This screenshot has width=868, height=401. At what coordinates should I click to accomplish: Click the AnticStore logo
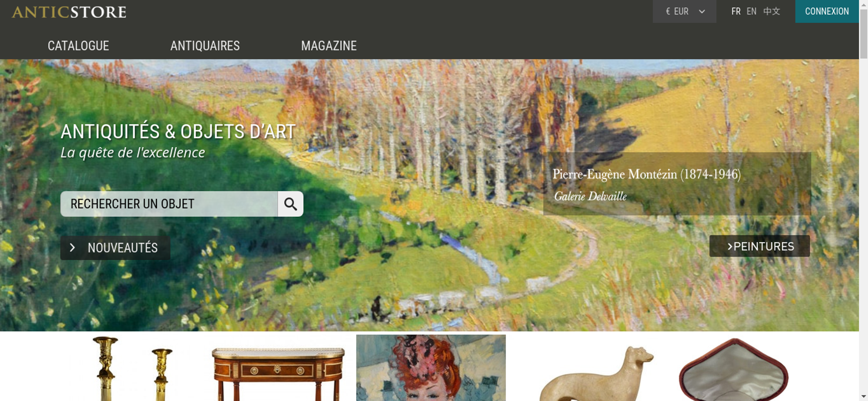[69, 12]
